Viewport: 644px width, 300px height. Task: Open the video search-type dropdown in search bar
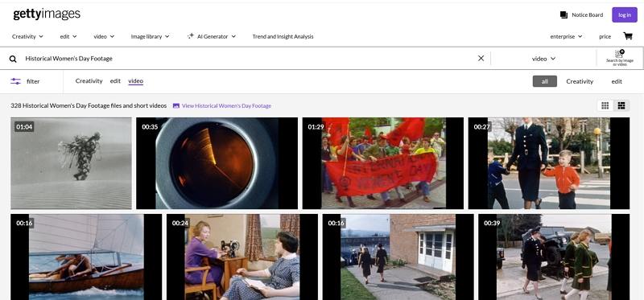tap(544, 59)
